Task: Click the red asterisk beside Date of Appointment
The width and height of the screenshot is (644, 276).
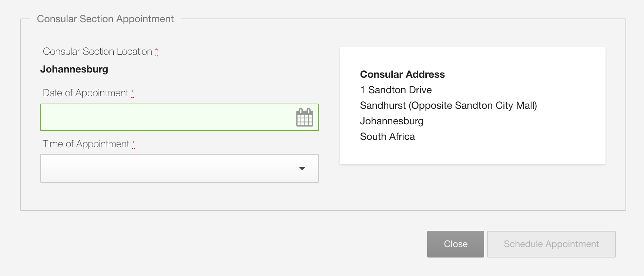Action: click(133, 93)
